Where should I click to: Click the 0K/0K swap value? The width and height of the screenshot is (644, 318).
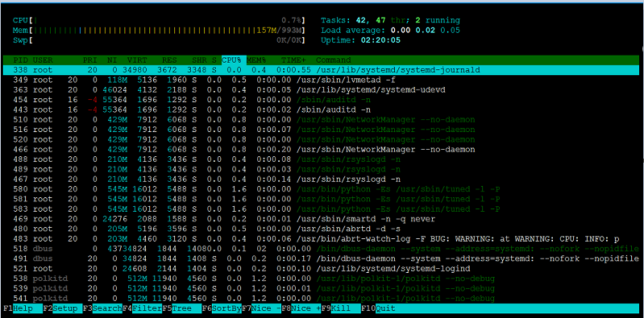290,40
